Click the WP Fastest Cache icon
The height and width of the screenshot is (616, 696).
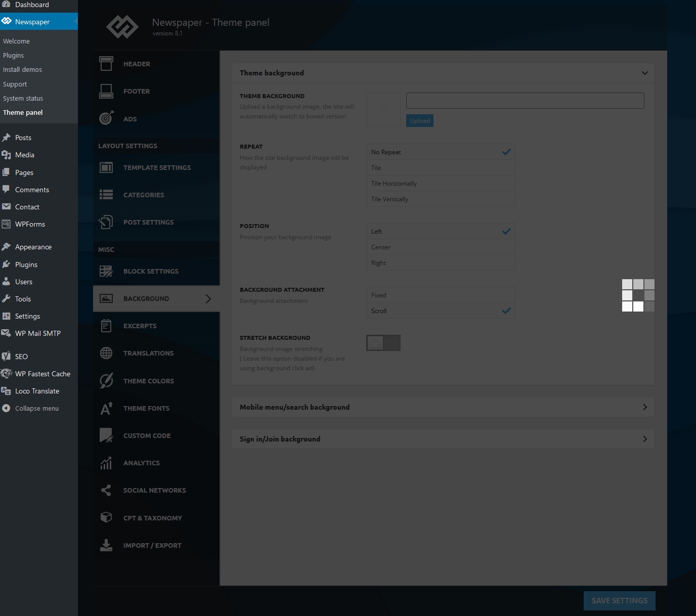coord(6,374)
